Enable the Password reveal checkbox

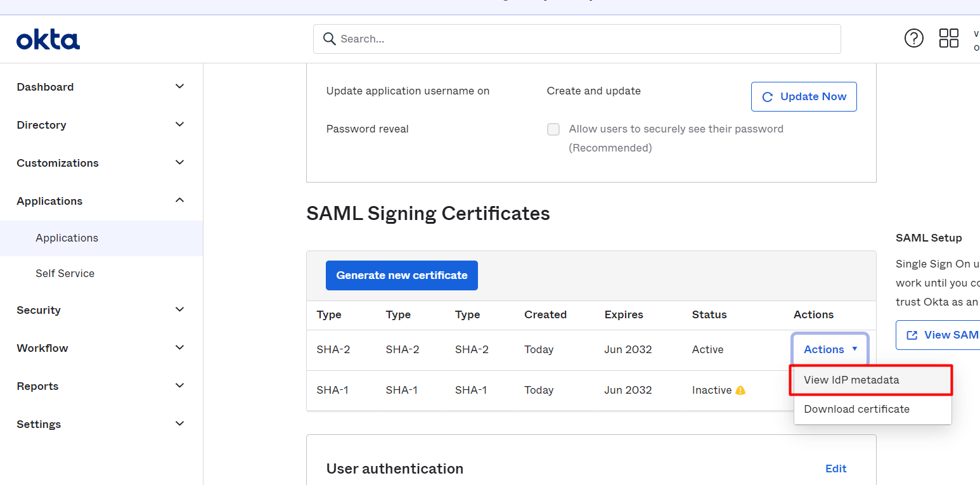coord(553,129)
